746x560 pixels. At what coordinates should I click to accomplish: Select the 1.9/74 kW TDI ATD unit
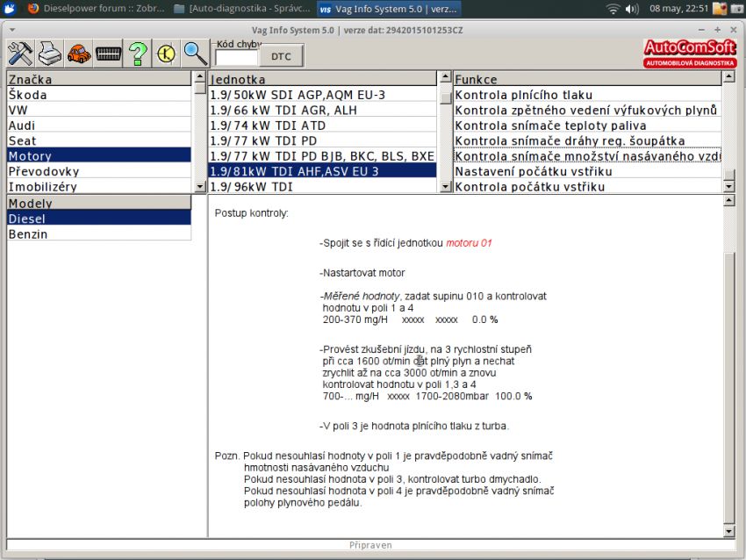pyautogui.click(x=321, y=126)
